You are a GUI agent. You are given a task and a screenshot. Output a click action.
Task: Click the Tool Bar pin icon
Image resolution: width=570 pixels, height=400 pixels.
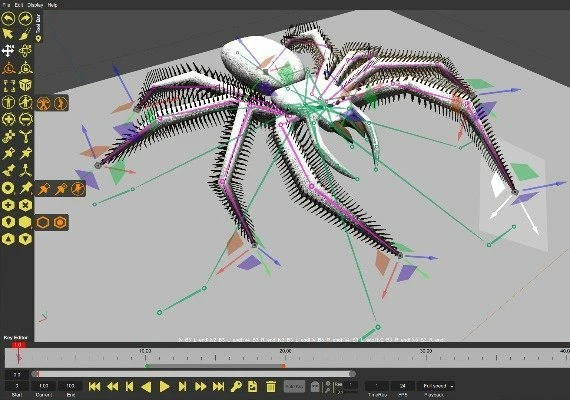(39, 39)
